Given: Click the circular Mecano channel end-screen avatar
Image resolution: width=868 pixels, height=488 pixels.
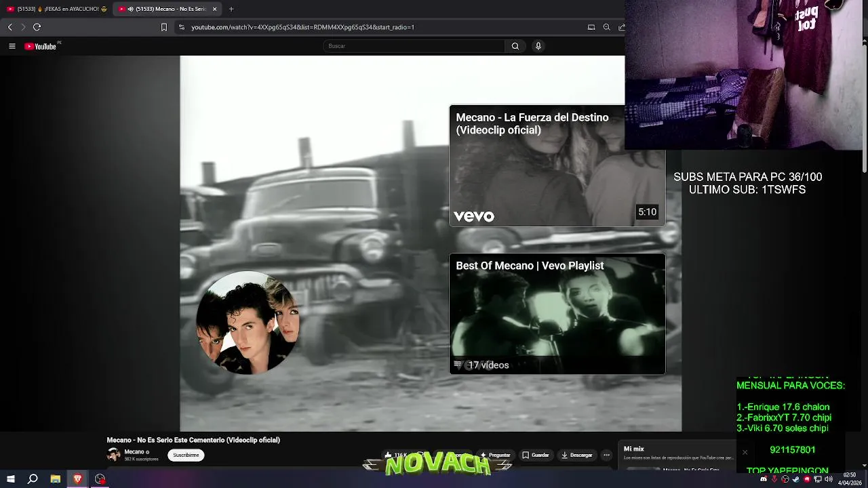Looking at the screenshot, I should [247, 323].
